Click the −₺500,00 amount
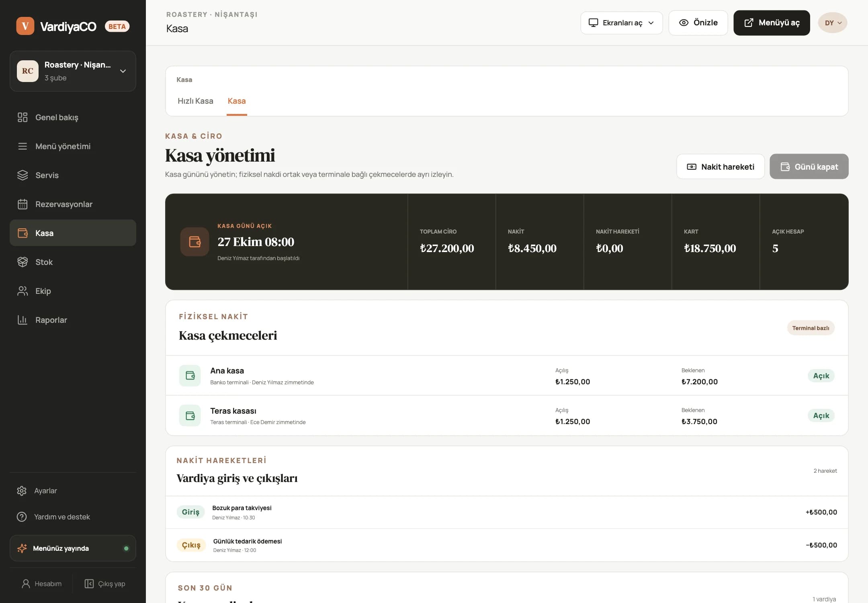 821,545
